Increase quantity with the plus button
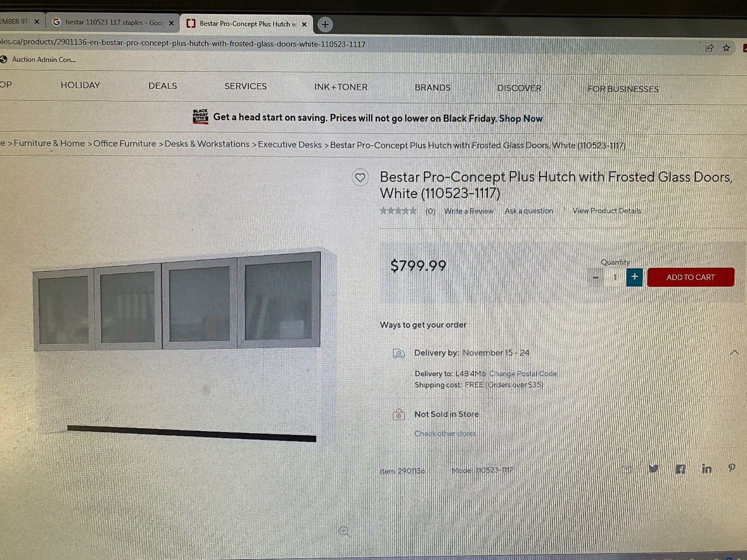Screen dimensions: 747x560 tap(635, 277)
